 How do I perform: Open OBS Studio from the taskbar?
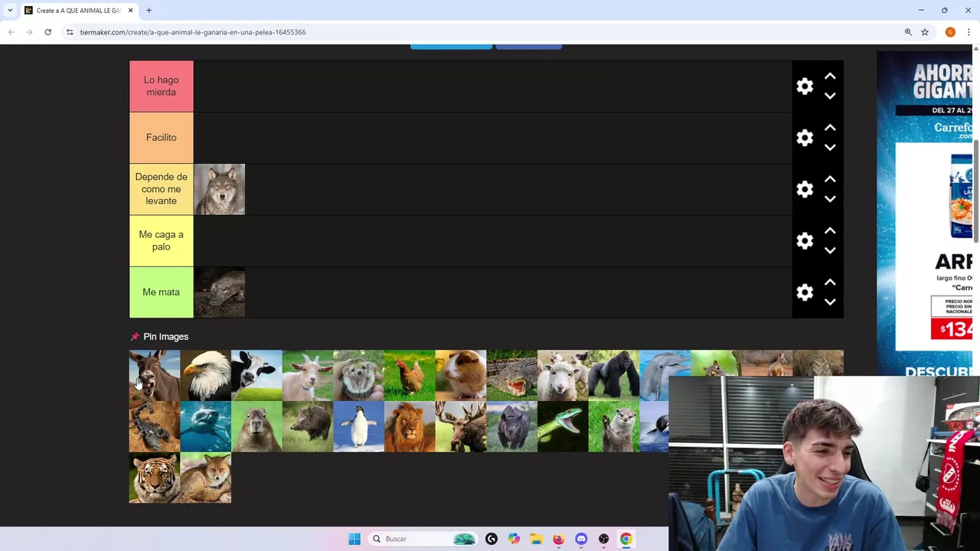pyautogui.click(x=603, y=539)
